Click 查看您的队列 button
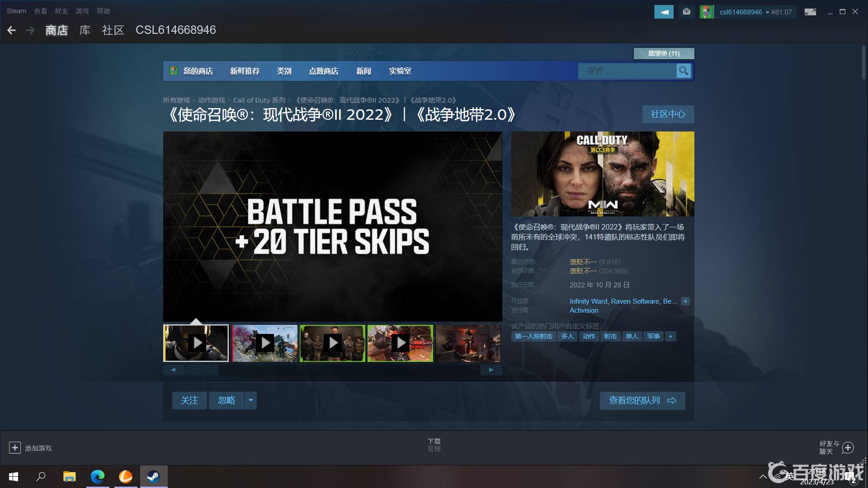The height and width of the screenshot is (488, 868). click(x=642, y=400)
